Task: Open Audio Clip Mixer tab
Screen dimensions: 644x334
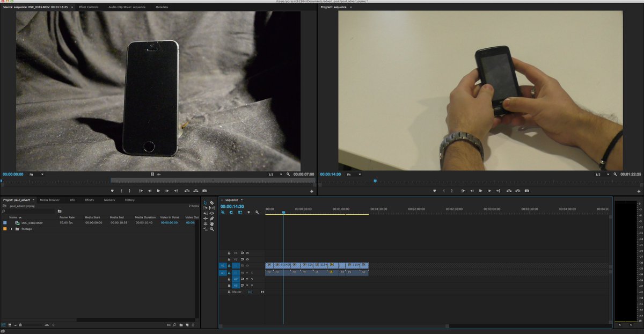Action: point(127,7)
